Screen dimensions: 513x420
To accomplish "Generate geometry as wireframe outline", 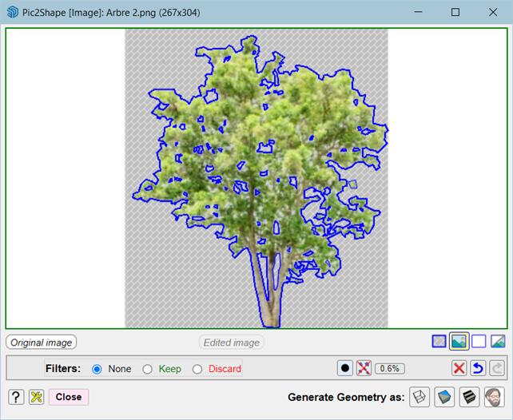I will coord(420,397).
